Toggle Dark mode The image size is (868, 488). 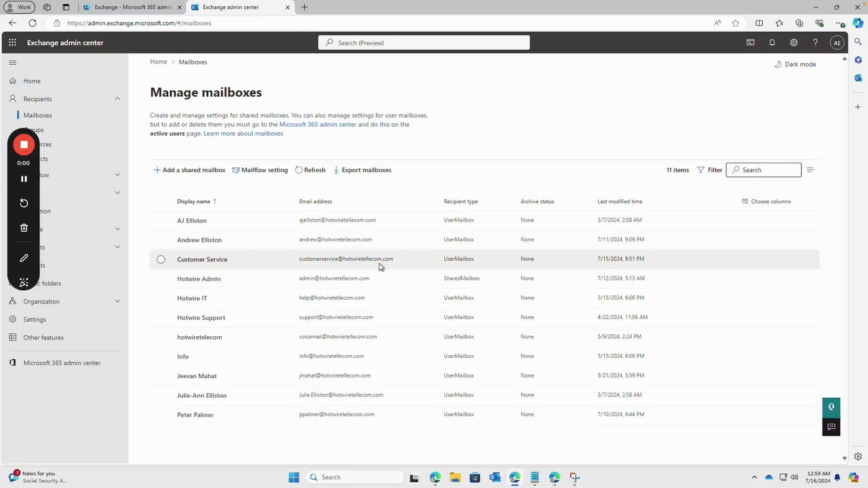(795, 64)
